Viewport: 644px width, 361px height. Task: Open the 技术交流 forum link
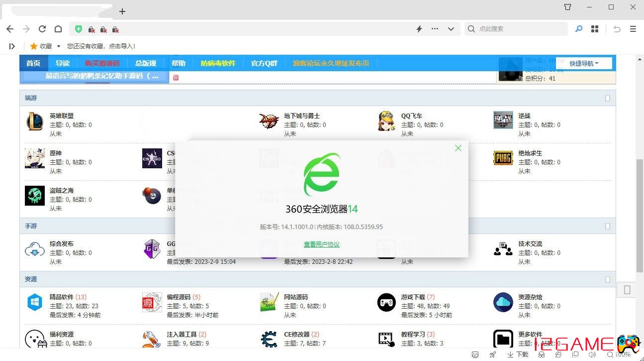pyautogui.click(x=530, y=244)
